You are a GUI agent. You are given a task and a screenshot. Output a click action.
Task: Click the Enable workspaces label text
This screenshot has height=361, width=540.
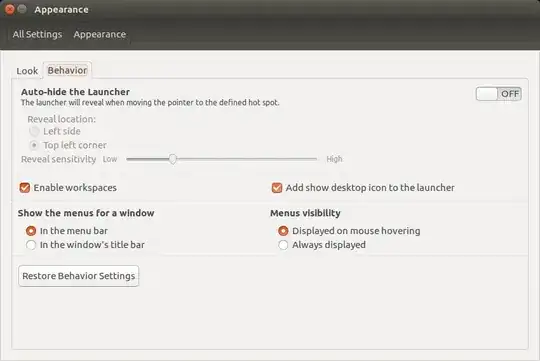point(75,188)
